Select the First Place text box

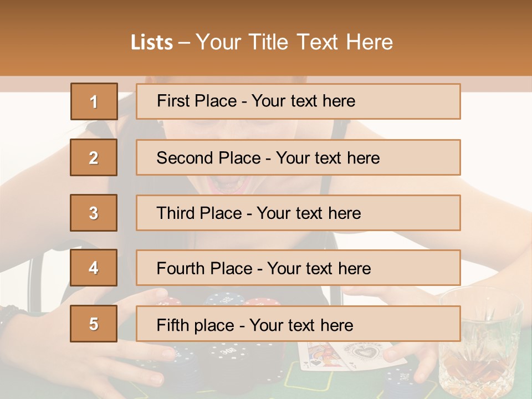298,101
